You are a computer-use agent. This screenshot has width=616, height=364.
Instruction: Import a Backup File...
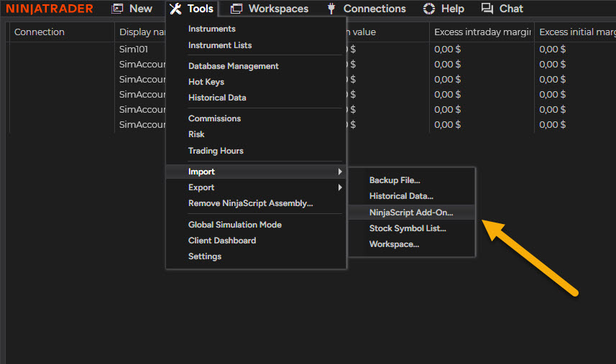coord(395,180)
